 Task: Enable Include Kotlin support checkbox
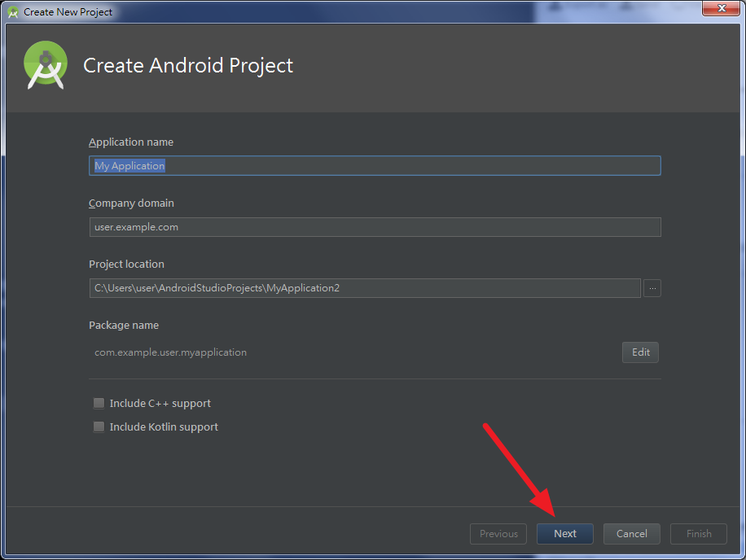click(x=99, y=427)
